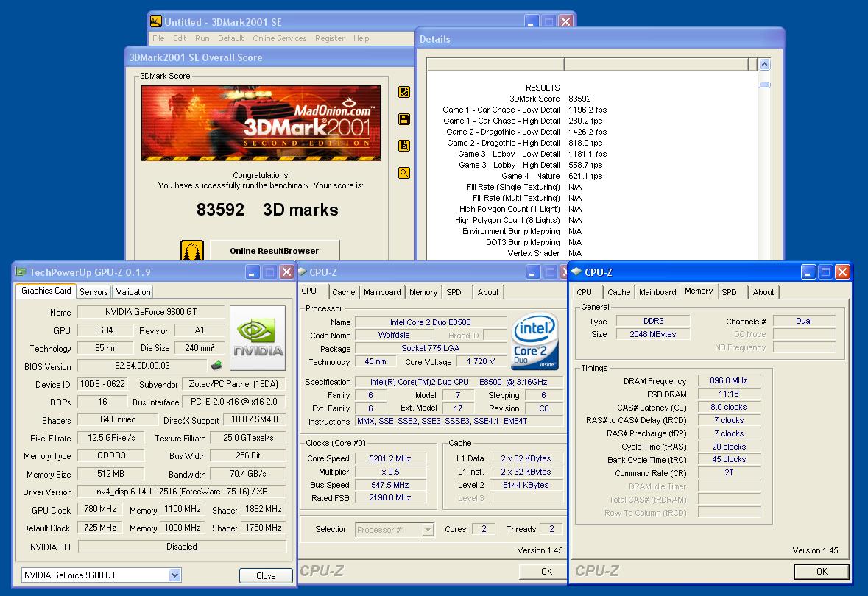Screen dimensions: 868x596
Task: Click the Details window scrollbar thumb
Action: [x=764, y=85]
